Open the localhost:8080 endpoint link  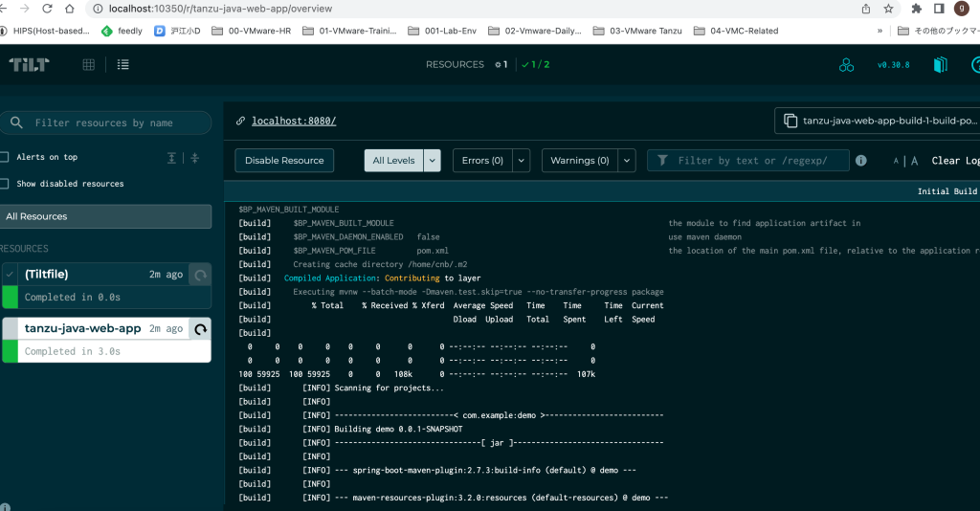(294, 122)
